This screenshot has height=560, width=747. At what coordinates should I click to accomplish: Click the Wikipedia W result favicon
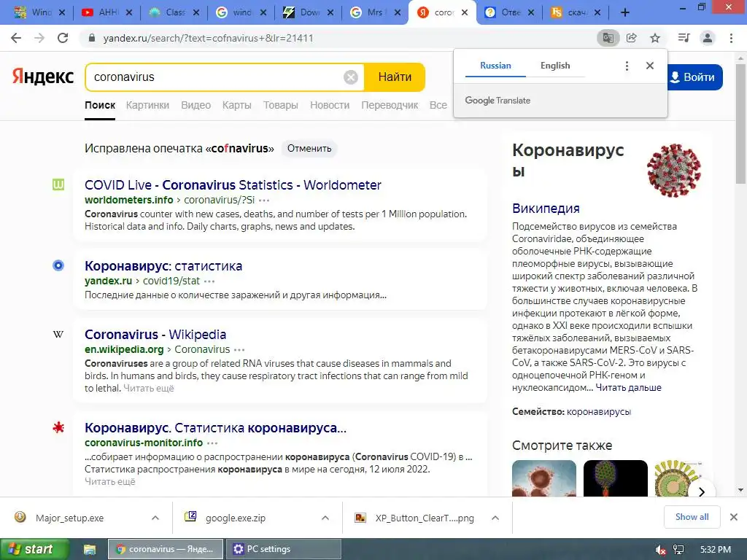58,334
